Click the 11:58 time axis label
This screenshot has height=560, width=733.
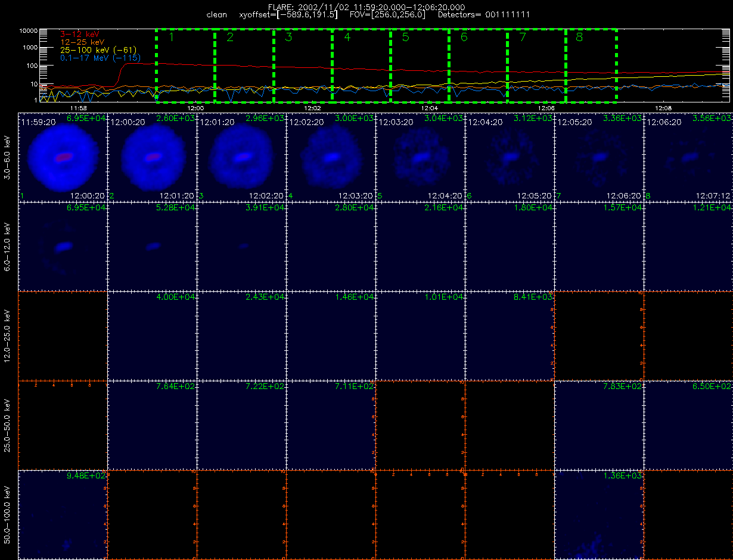pos(79,108)
